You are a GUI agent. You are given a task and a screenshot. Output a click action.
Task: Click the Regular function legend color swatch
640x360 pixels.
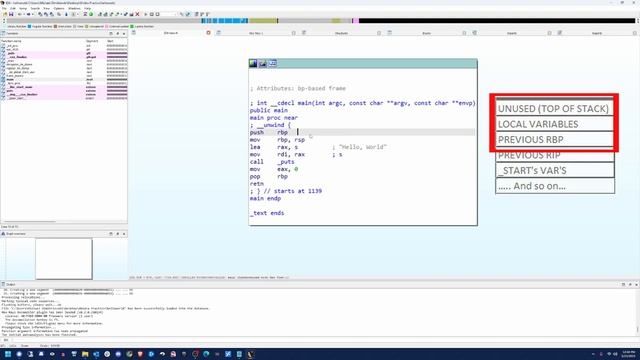[29, 26]
